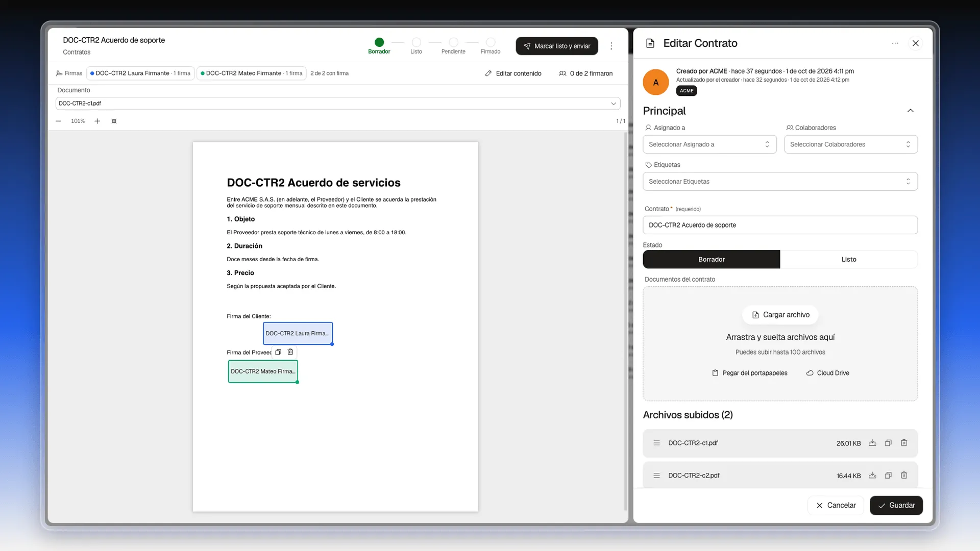
Task: Click Cargar archivo
Action: click(x=780, y=315)
